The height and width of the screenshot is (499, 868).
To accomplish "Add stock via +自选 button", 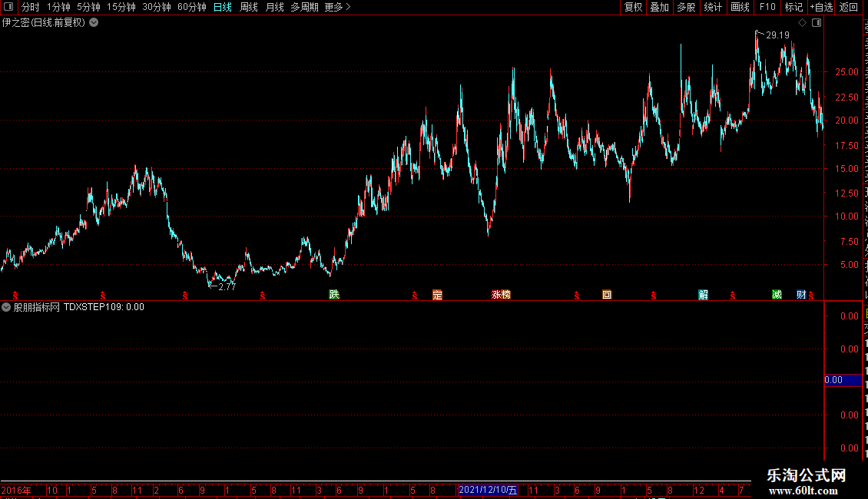I will [x=821, y=7].
